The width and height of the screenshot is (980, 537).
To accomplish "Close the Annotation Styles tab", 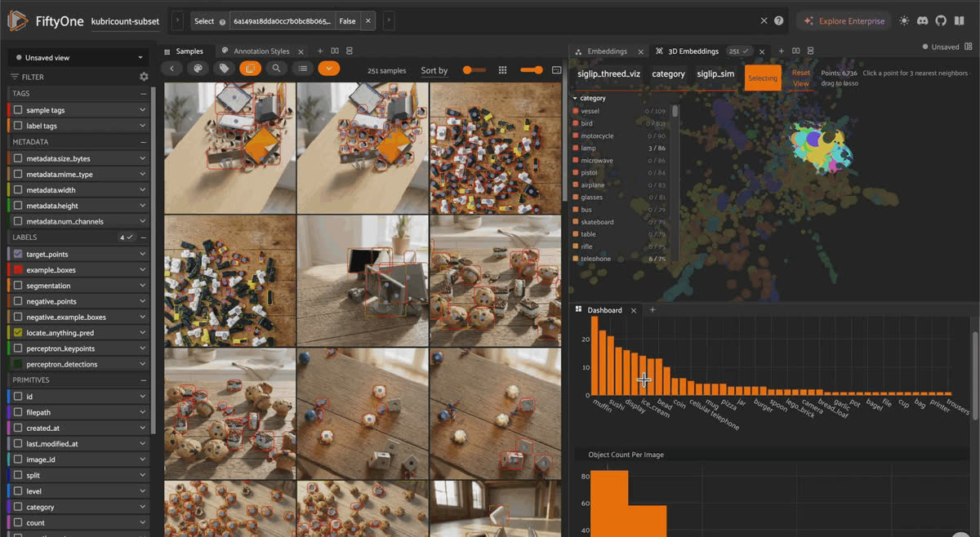I will pos(301,51).
